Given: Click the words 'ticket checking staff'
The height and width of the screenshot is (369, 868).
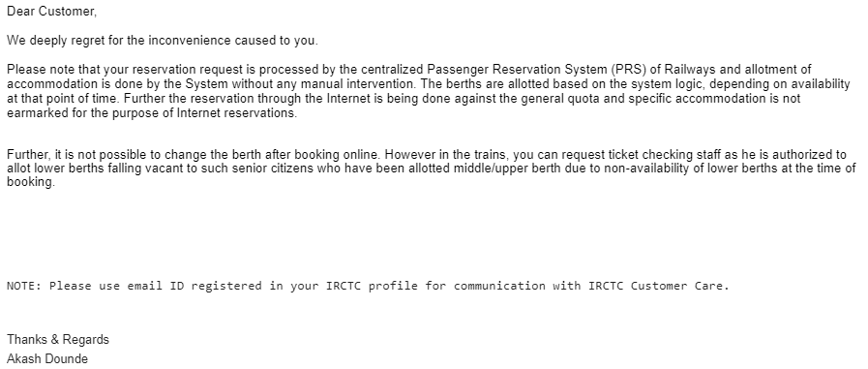Looking at the screenshot, I should point(664,154).
